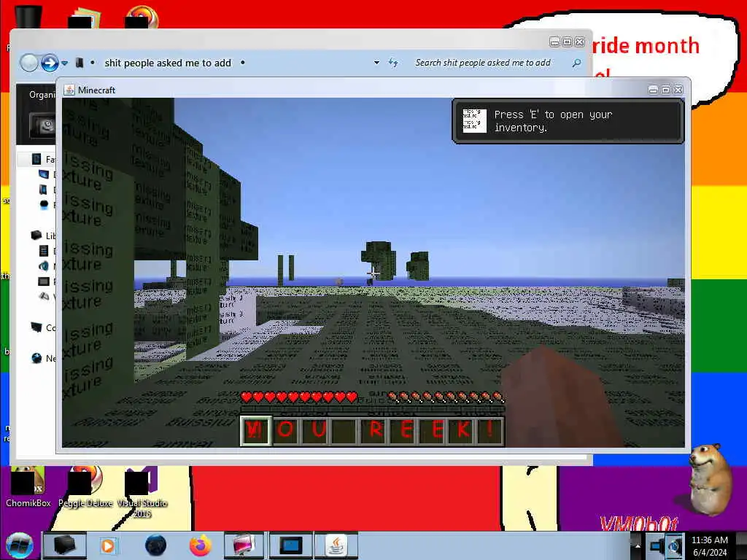This screenshot has height=560, width=747.
Task: Select the Videos library icon under Libraries
Action: click(x=43, y=297)
